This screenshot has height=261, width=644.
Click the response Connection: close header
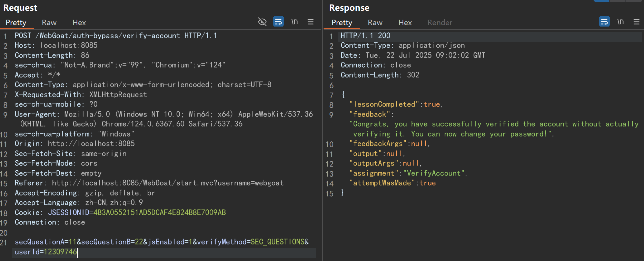376,65
